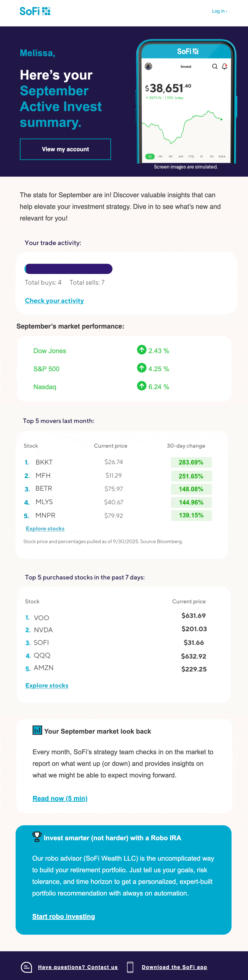The width and height of the screenshot is (248, 980).
Task: Explore stocks under the top movers list
Action: point(45,528)
